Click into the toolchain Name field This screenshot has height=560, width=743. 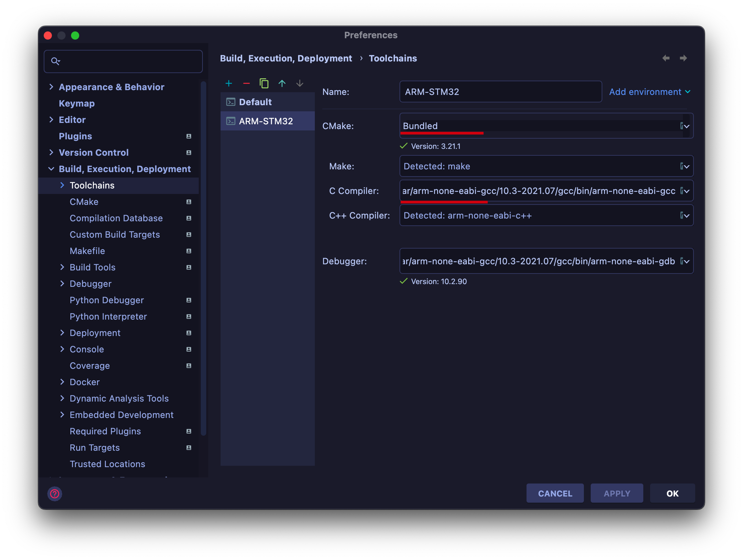tap(501, 92)
